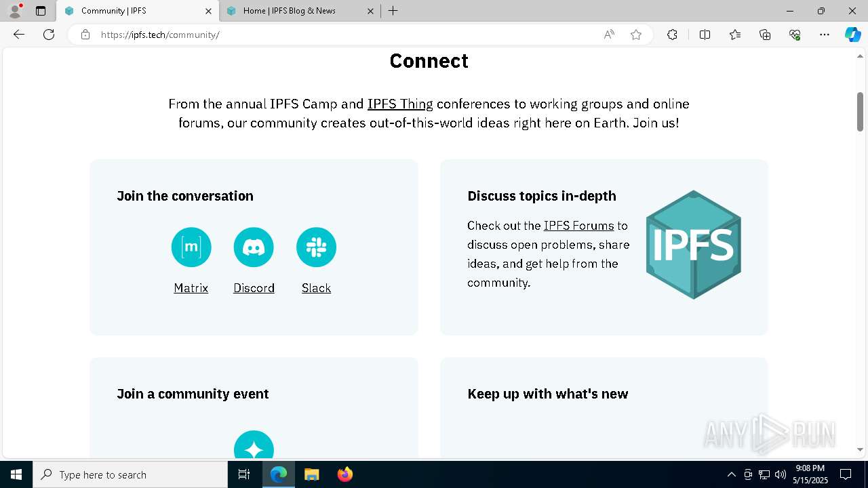Open the IPFS Thing link

tap(400, 104)
